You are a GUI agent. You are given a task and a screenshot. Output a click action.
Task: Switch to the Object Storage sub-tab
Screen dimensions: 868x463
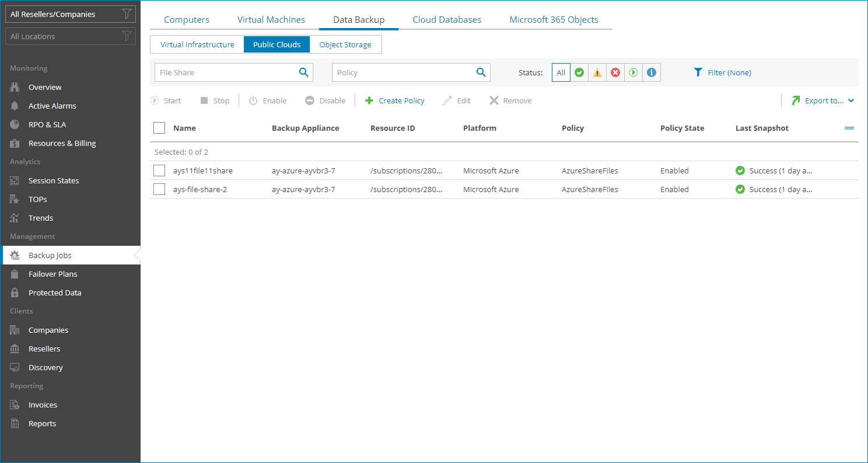tap(345, 45)
